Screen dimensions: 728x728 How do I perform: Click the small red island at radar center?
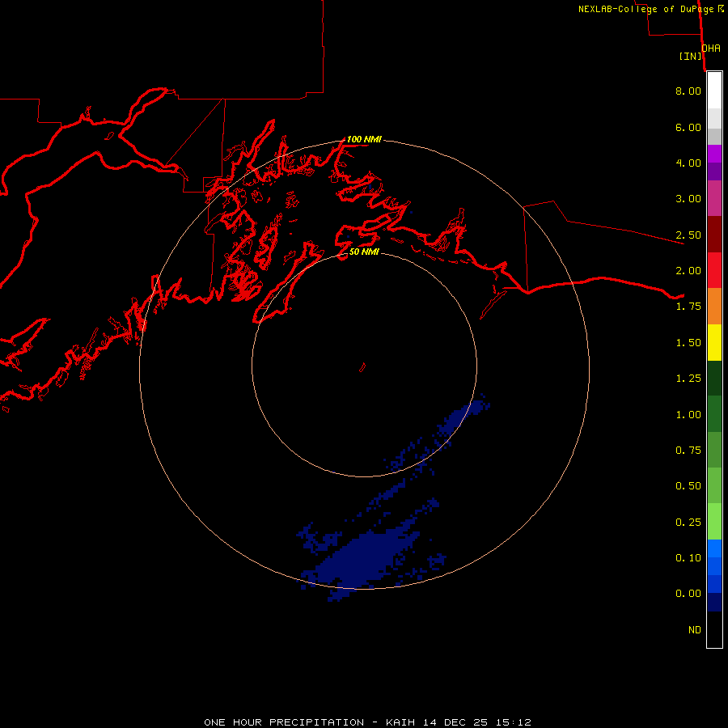click(x=362, y=367)
